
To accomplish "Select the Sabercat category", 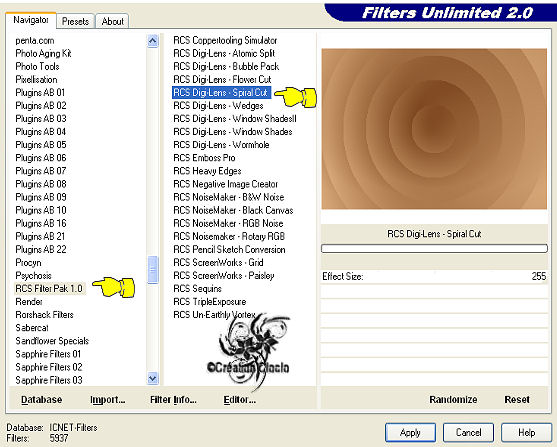I will pos(32,328).
